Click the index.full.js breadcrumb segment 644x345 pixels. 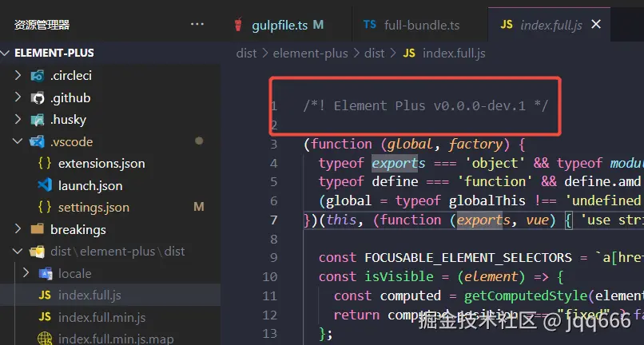454,54
